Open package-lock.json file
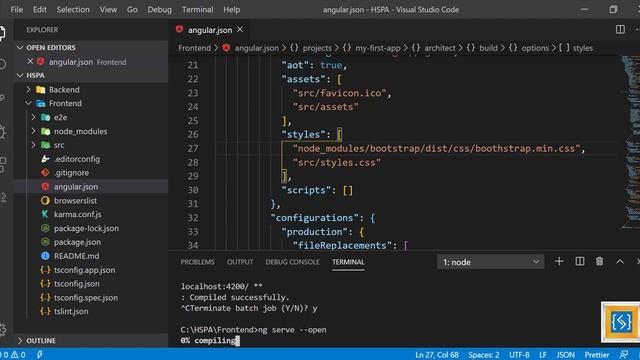Image resolution: width=640 pixels, height=360 pixels. tap(86, 228)
